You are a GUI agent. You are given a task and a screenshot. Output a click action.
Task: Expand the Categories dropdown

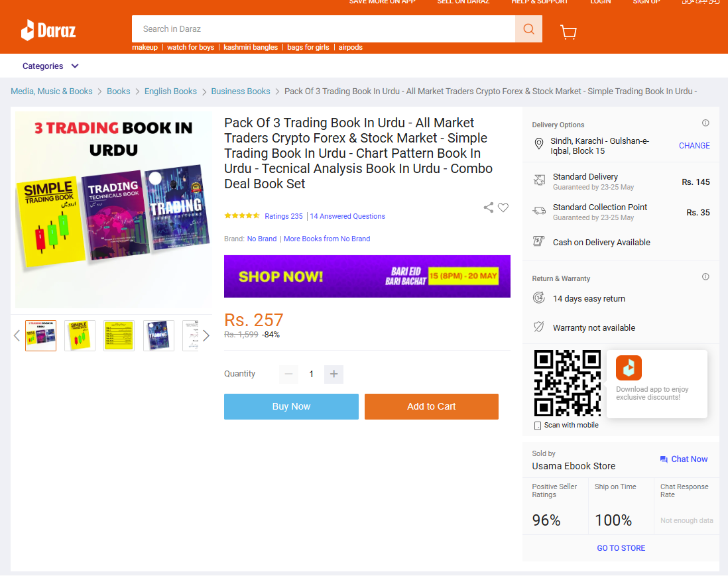[x=50, y=66]
